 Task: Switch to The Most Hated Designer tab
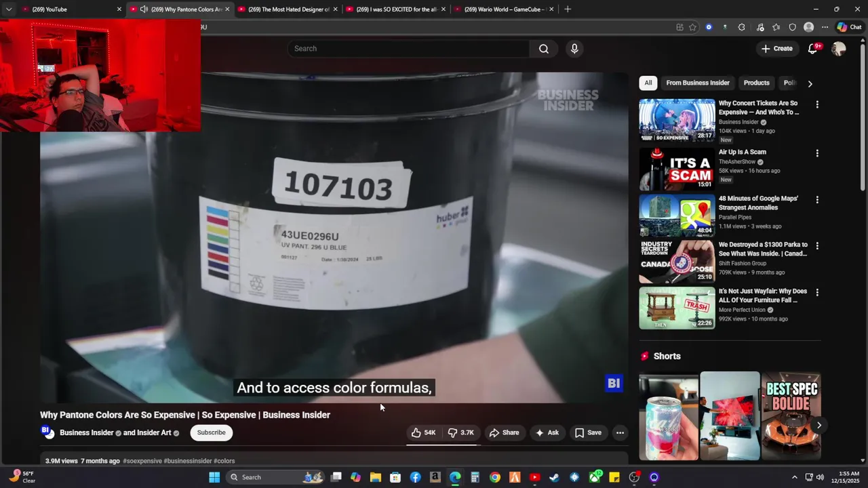click(288, 9)
